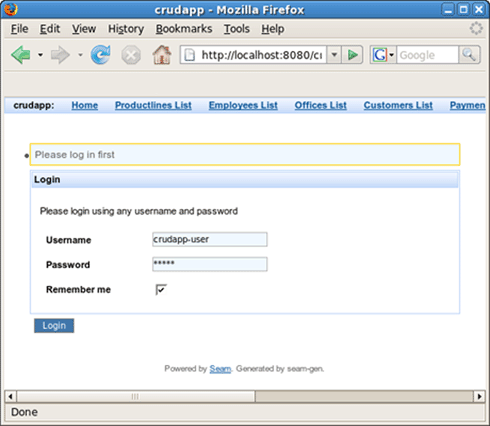
Task: Click the Login button
Action: (x=54, y=326)
